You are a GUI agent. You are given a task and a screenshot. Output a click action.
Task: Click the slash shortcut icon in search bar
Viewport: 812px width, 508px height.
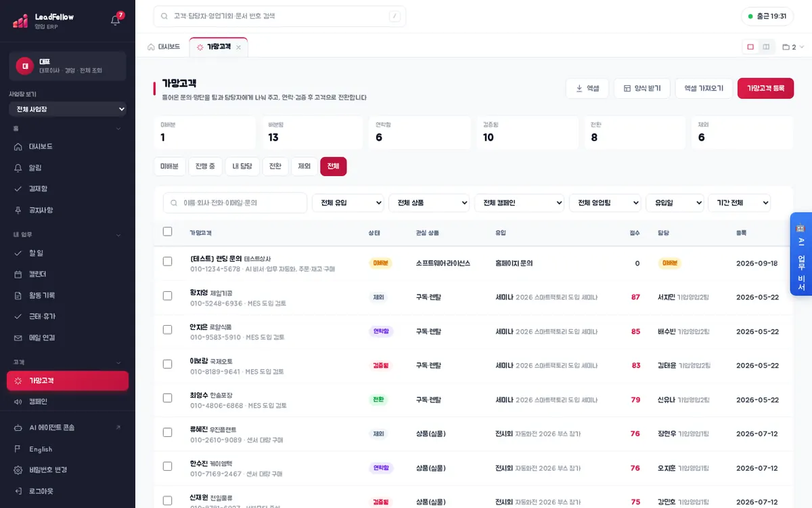pos(394,16)
